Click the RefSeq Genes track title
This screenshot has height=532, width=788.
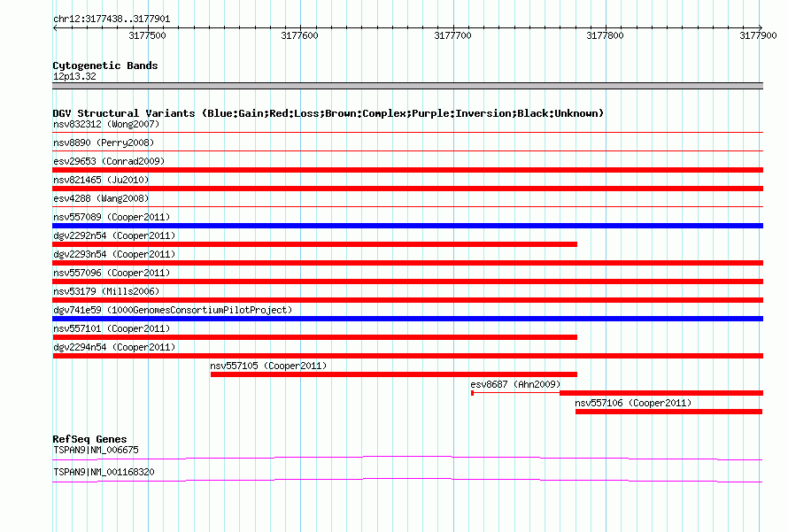point(89,439)
